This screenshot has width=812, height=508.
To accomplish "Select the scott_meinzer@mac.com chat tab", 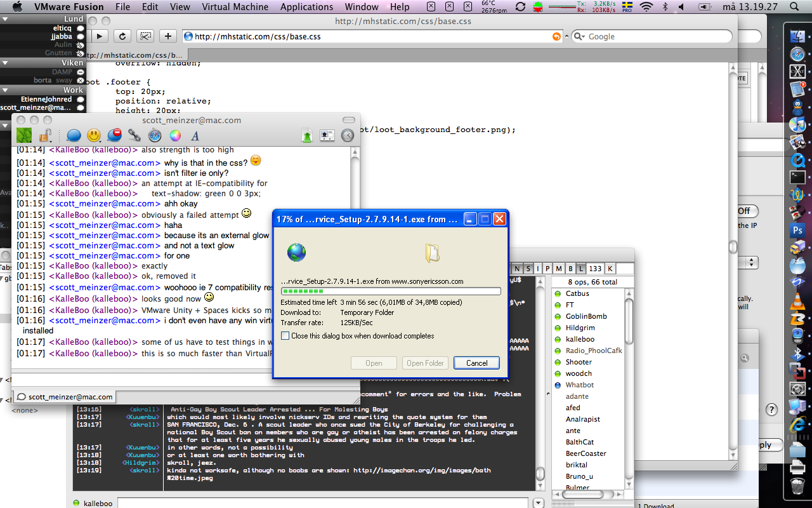I will pyautogui.click(x=63, y=396).
